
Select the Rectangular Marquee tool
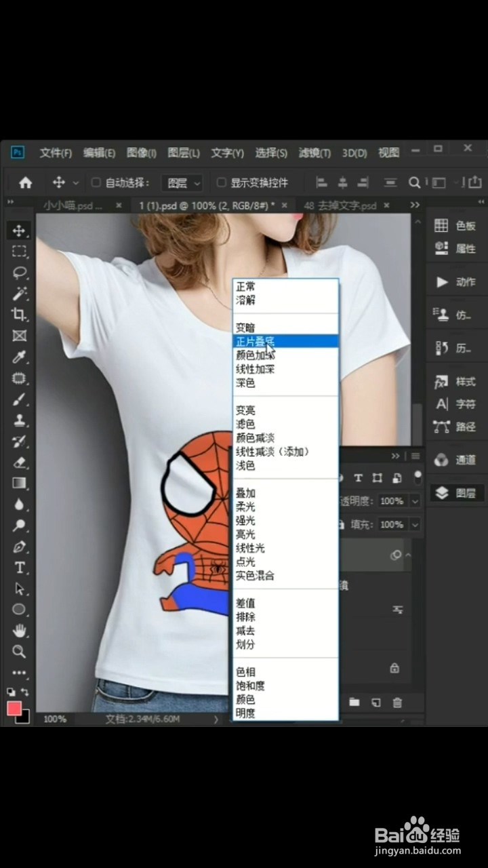(x=19, y=252)
